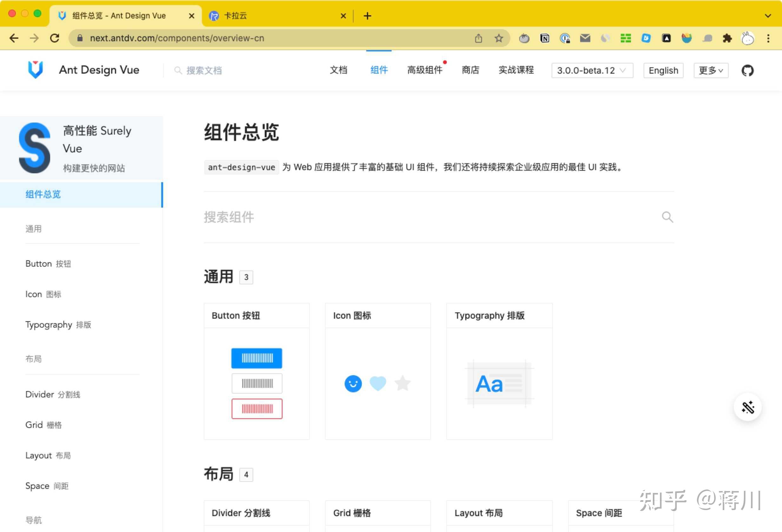Open the Chrome extensions puzzle icon
Viewport: 782px width, 532px height.
[727, 38]
